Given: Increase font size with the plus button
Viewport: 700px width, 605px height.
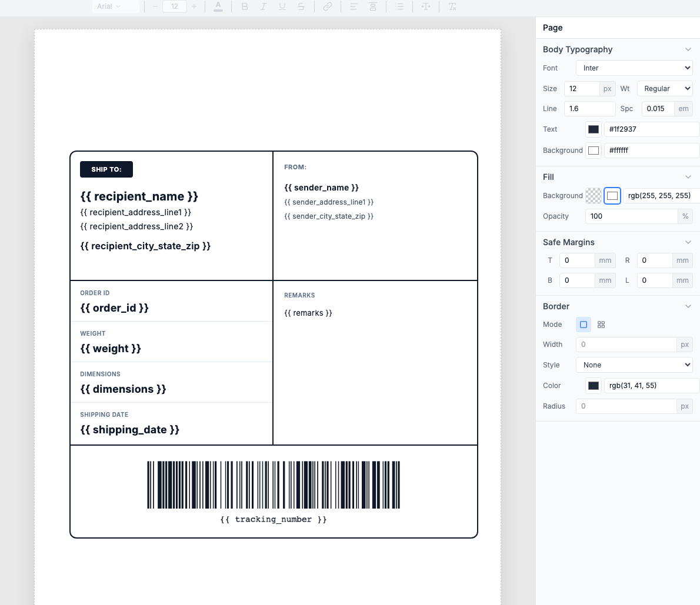Looking at the screenshot, I should (x=194, y=6).
